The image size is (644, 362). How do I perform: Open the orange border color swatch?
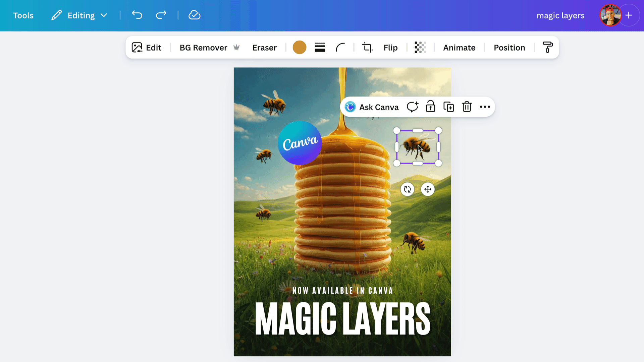(x=299, y=48)
